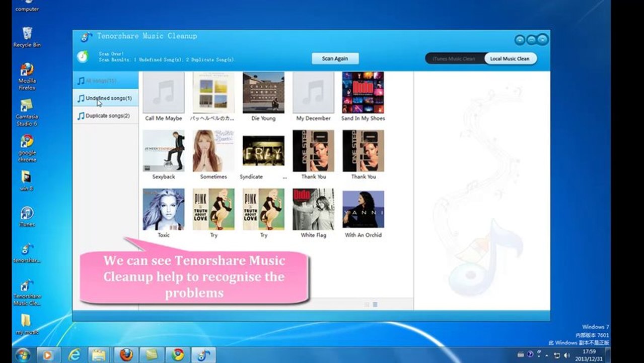The image size is (644, 363).
Task: Click the scan status clock icon
Action: pyautogui.click(x=82, y=56)
